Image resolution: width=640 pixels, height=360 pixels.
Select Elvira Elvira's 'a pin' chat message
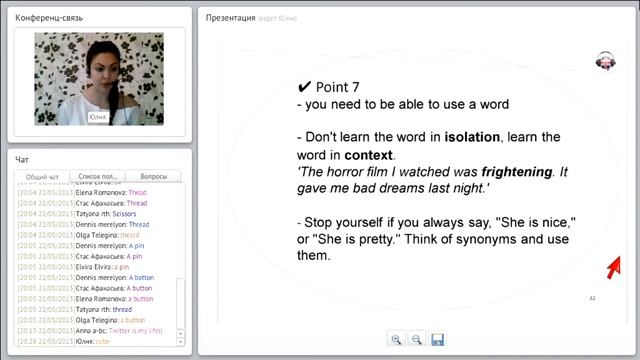click(x=73, y=267)
